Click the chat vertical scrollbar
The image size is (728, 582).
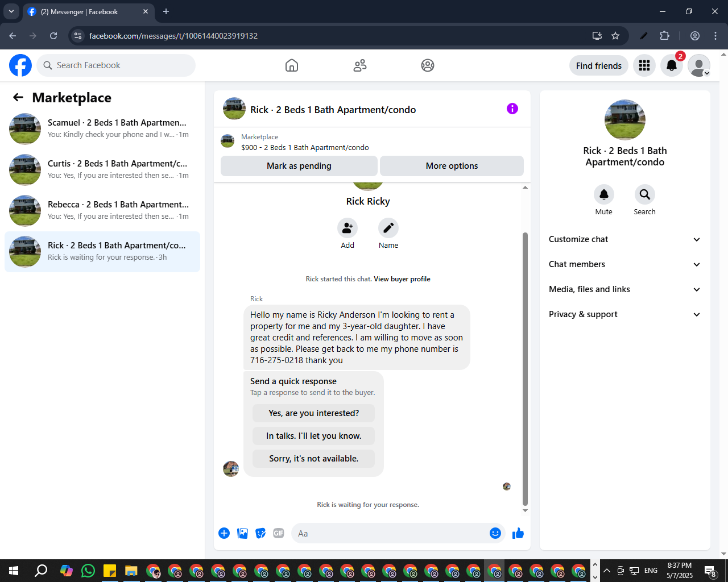(525, 369)
